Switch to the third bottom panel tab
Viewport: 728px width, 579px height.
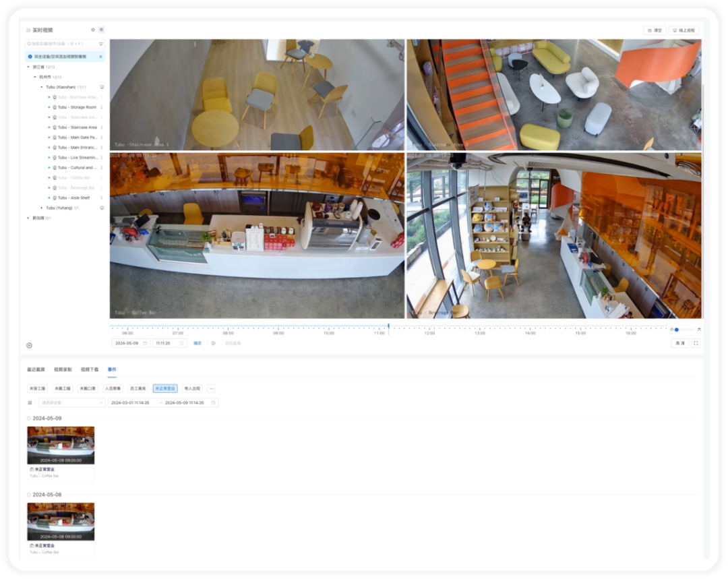tap(90, 369)
